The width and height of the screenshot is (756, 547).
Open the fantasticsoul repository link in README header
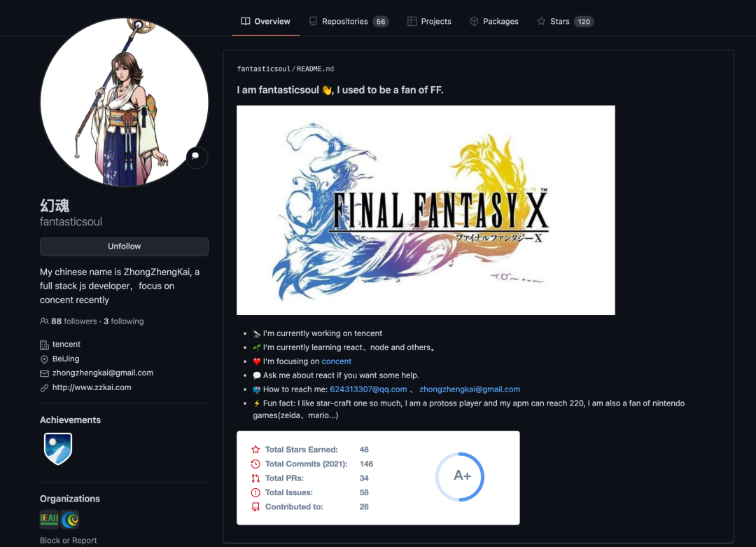pyautogui.click(x=264, y=69)
